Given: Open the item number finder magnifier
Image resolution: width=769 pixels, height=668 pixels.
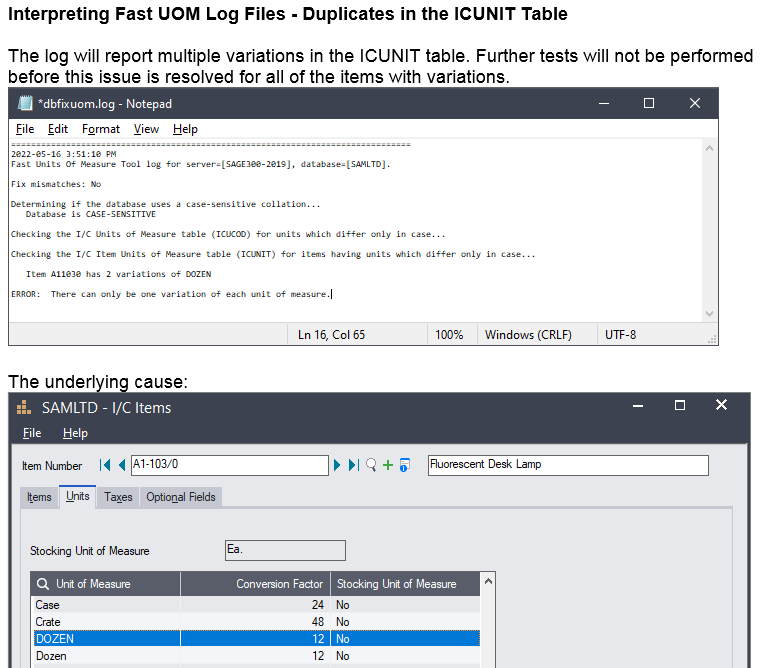Looking at the screenshot, I should tap(371, 465).
